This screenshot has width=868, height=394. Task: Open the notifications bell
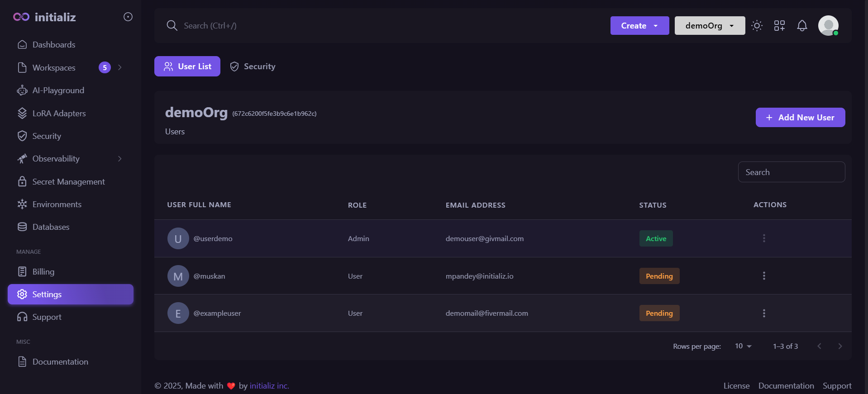coord(802,26)
